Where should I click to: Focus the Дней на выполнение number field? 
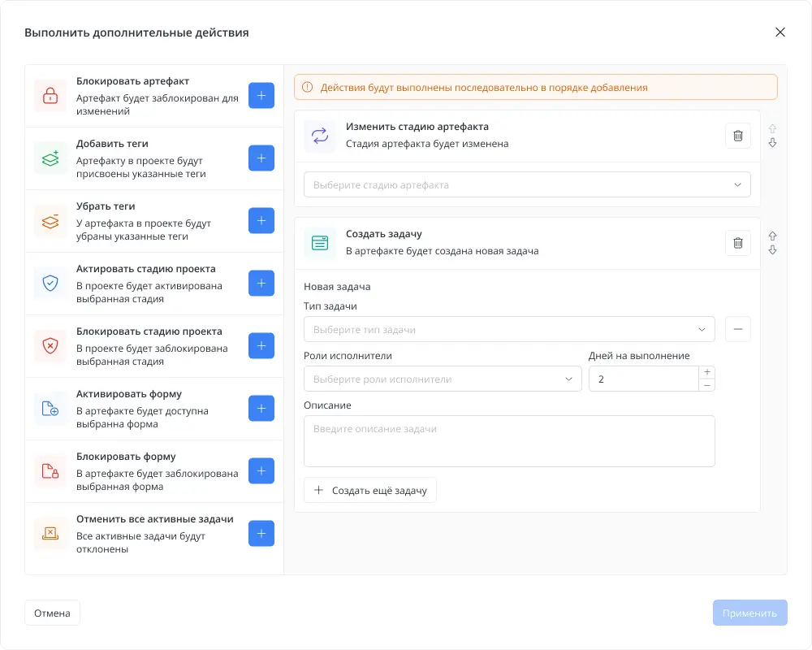(x=644, y=379)
